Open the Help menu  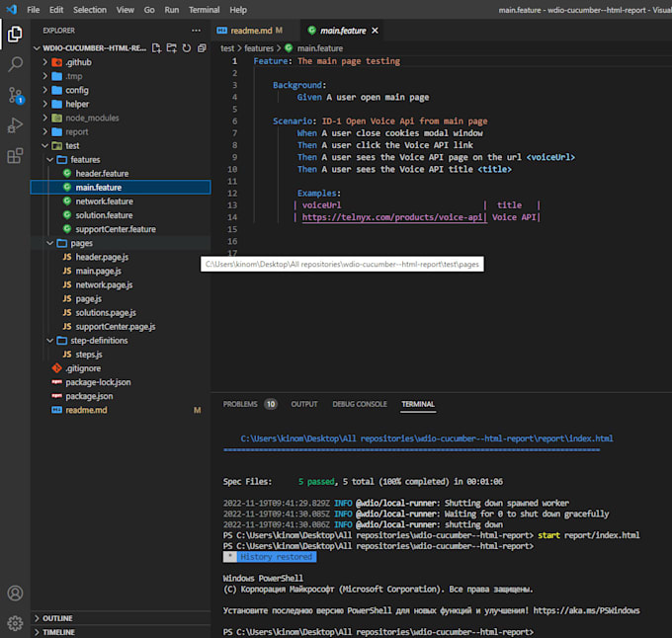point(238,10)
